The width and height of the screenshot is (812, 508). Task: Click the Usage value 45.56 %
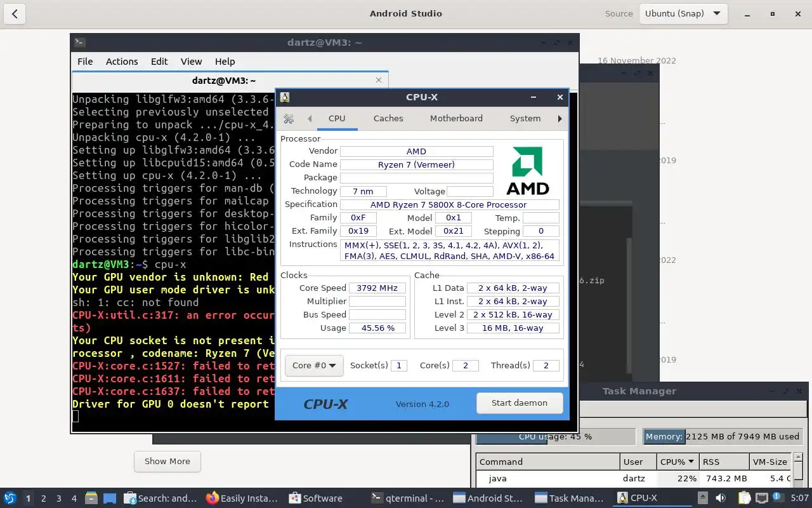377,328
